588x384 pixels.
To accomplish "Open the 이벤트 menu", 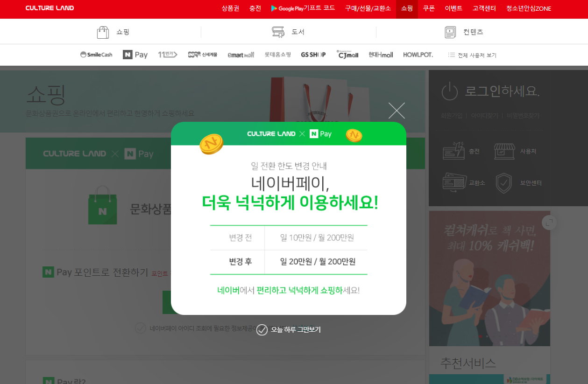I will pos(453,8).
